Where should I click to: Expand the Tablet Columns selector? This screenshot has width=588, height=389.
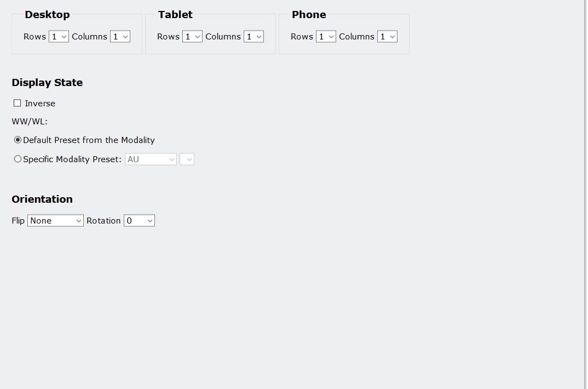coord(253,37)
